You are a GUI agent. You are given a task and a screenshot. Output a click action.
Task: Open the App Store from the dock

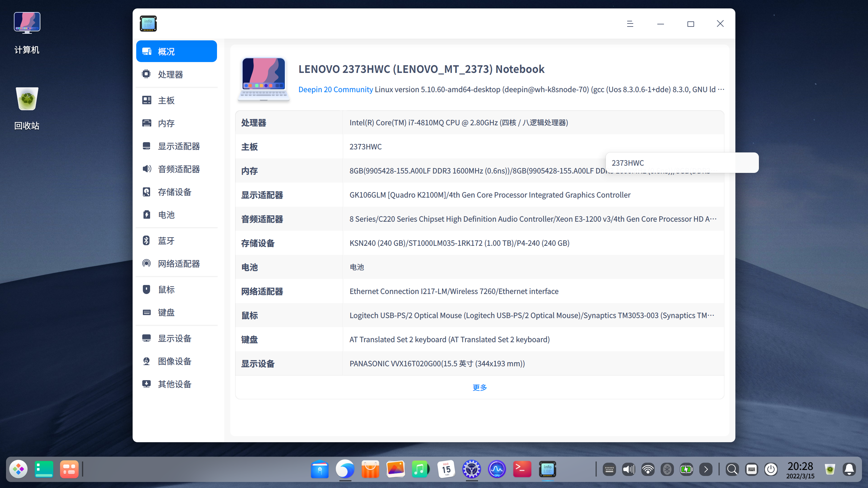pos(370,469)
